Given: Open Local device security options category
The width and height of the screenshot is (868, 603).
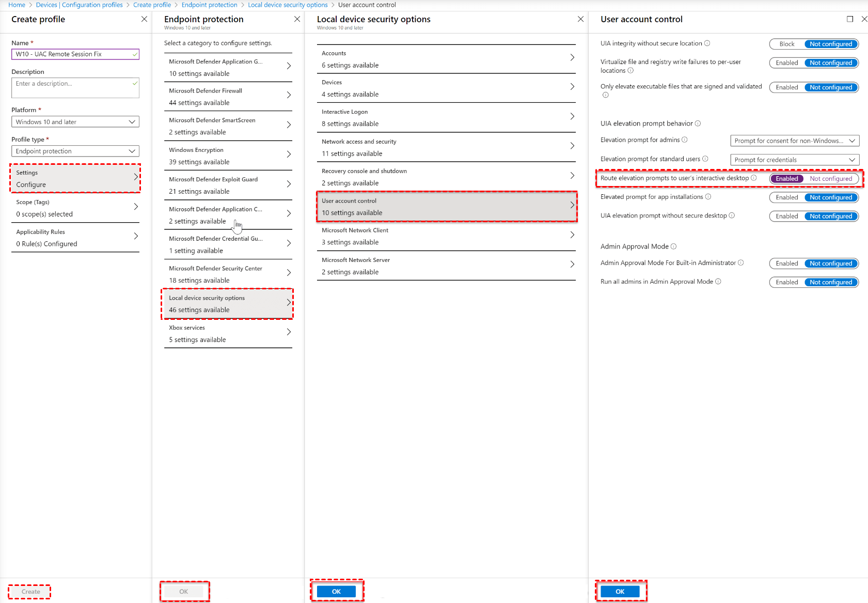Looking at the screenshot, I should pos(228,304).
